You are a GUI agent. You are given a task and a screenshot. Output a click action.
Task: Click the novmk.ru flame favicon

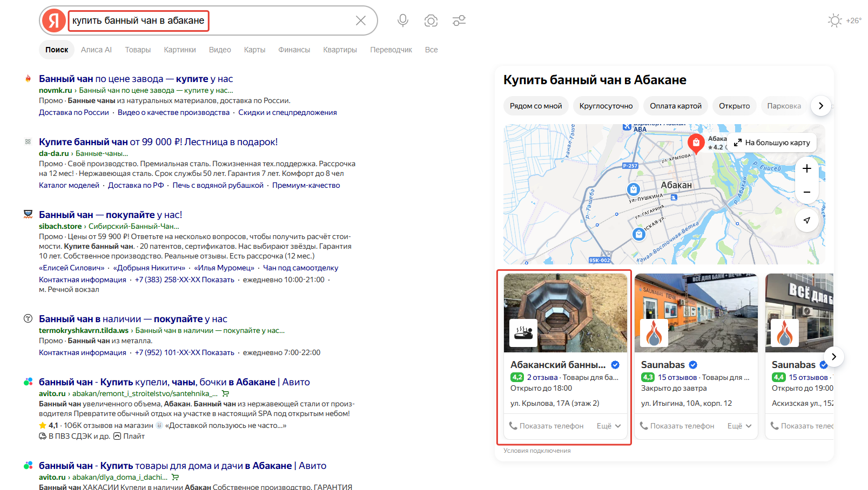point(28,79)
